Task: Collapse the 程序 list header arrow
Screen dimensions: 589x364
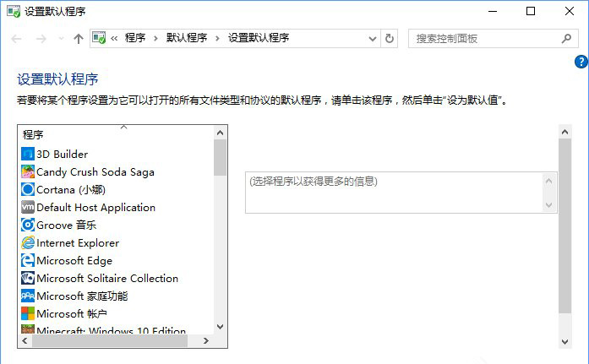Action: [x=123, y=128]
